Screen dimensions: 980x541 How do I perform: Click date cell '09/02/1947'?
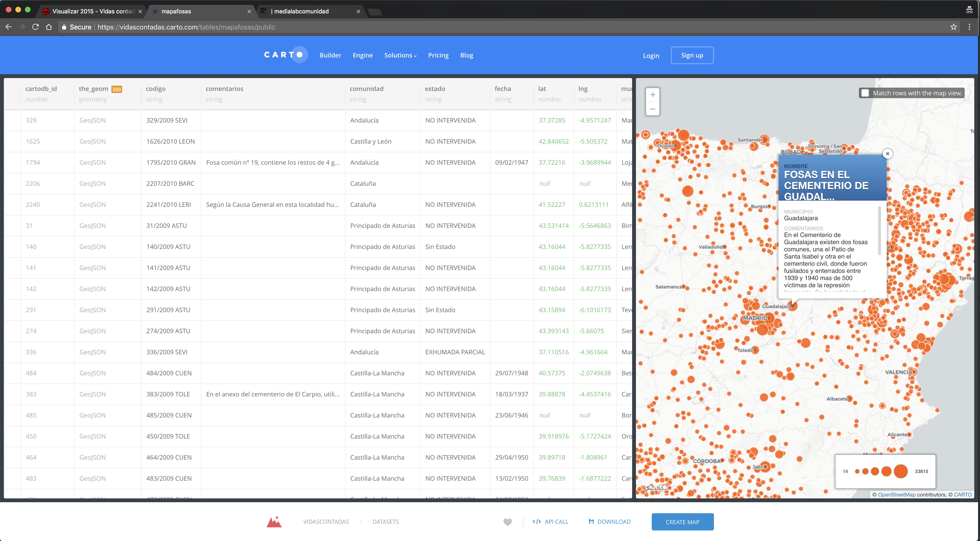point(512,163)
